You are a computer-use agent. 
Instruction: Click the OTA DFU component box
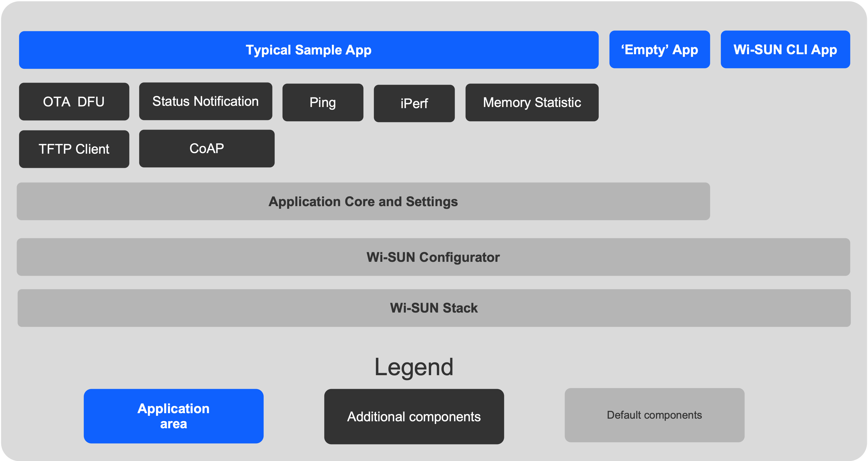74,102
